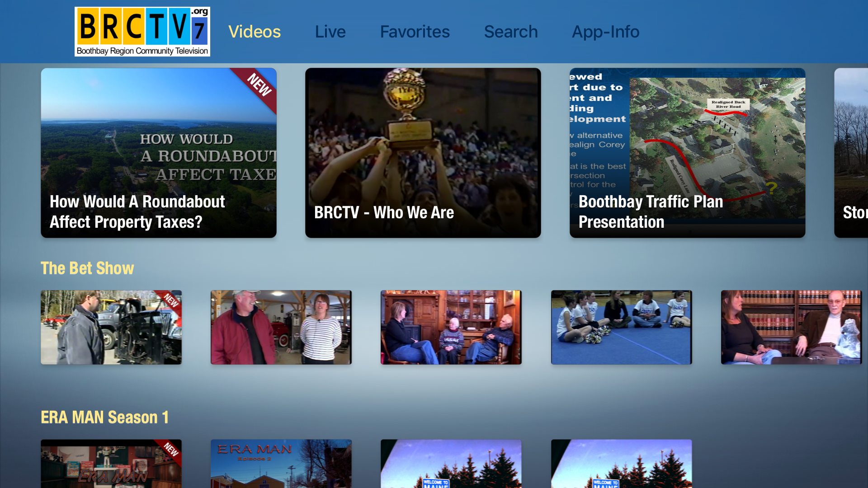Open third ERA MAN thumbnail with Welcome to Maine sign
The width and height of the screenshot is (868, 488).
pos(451,464)
